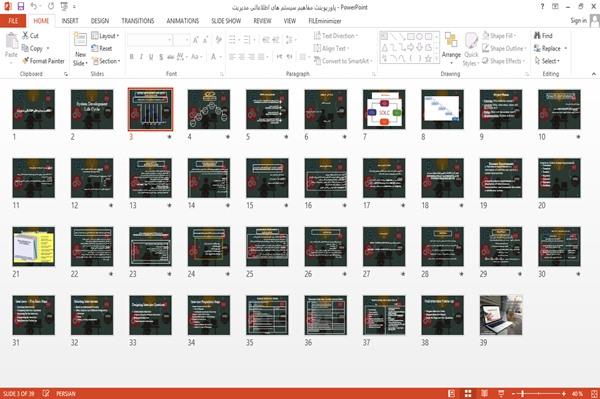Click the Find icon in Editing group
This screenshot has height=399, width=600.
(x=537, y=35)
